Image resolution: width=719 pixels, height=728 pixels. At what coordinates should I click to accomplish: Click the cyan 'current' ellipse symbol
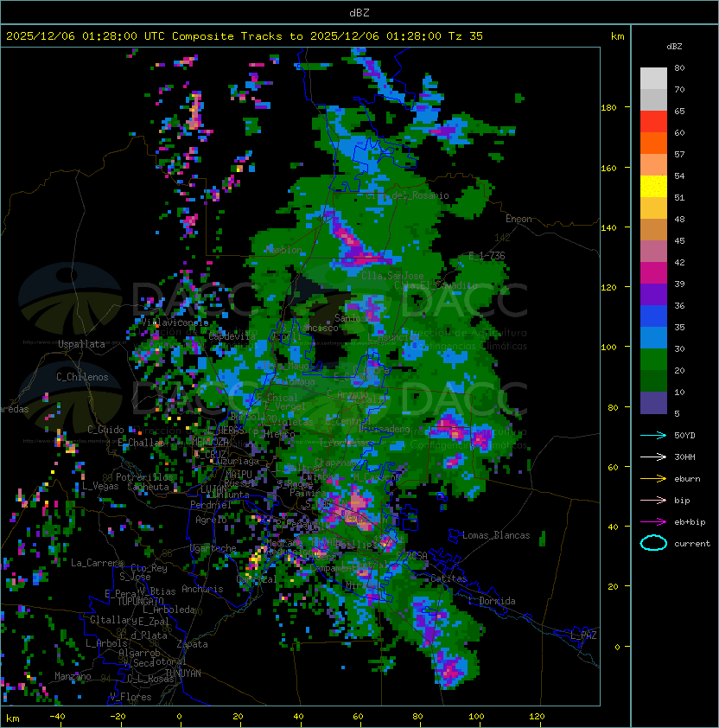[x=653, y=543]
